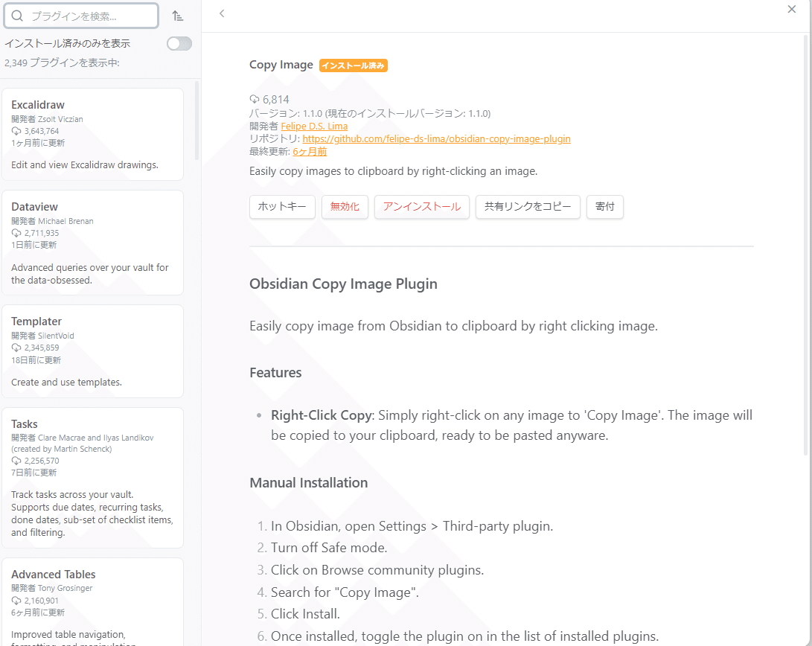Open the ホットキー button
This screenshot has height=646, width=812.
[282, 207]
